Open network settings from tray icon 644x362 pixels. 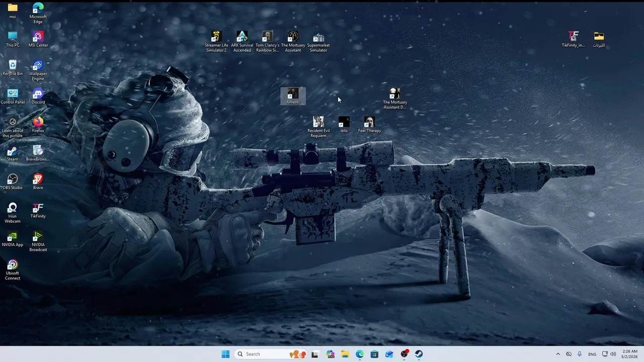605,354
